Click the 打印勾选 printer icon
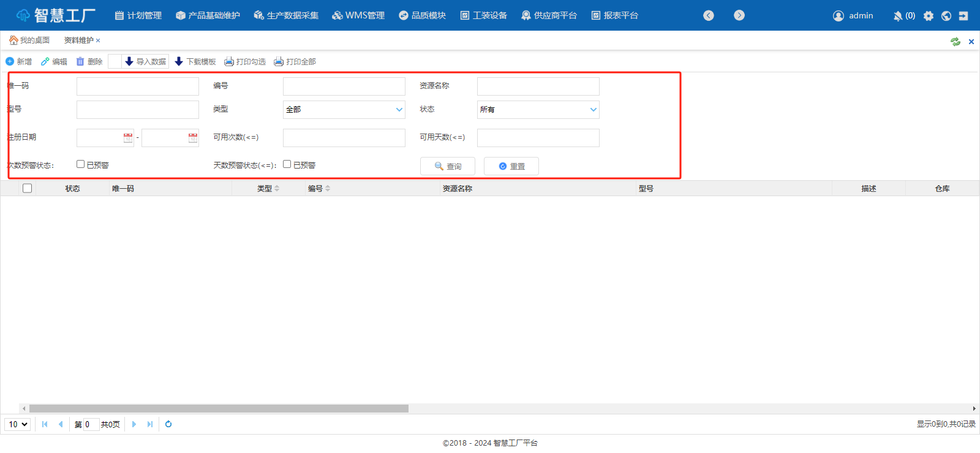This screenshot has width=980, height=453. coord(229,61)
